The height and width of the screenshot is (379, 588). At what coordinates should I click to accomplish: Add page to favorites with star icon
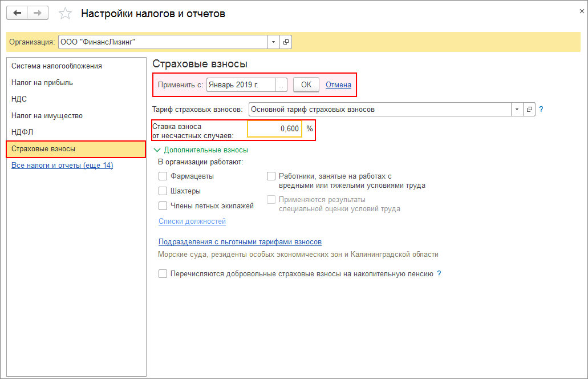(66, 14)
